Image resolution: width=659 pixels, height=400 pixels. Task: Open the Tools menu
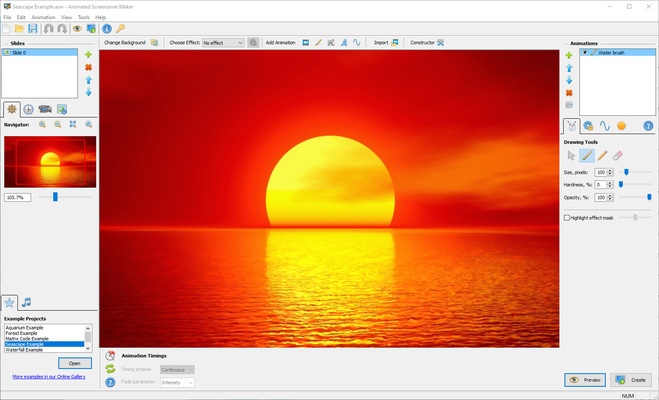[84, 17]
